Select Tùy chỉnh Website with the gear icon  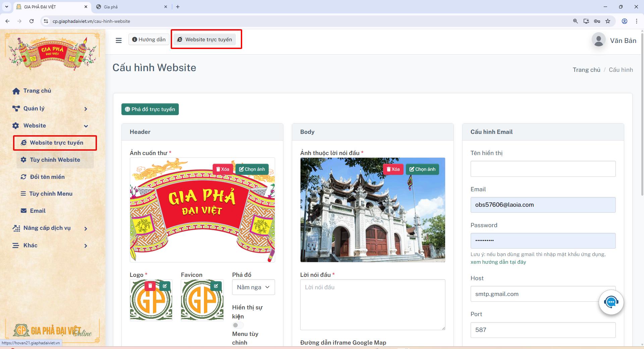click(x=55, y=160)
